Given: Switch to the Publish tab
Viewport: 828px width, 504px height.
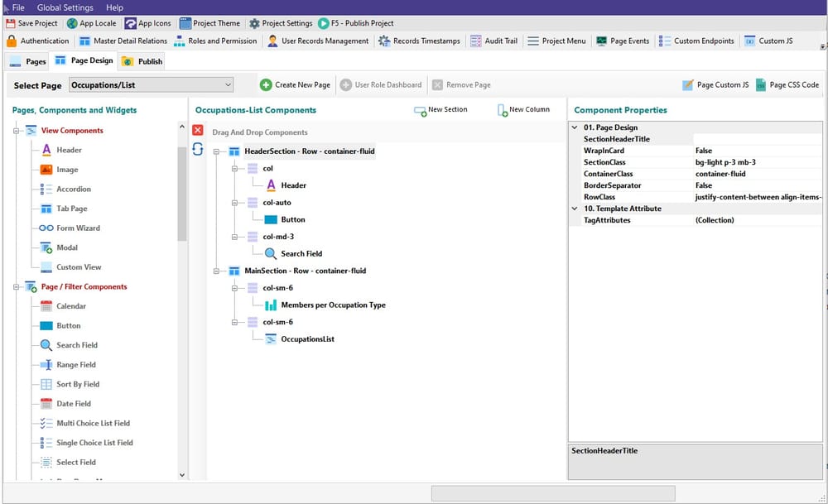Looking at the screenshot, I should click(x=141, y=60).
